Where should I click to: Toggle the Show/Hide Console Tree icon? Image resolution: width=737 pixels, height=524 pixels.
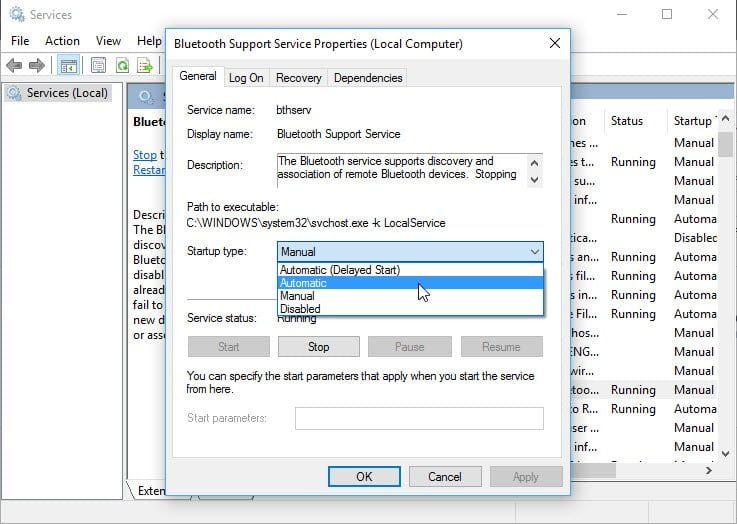pos(68,65)
